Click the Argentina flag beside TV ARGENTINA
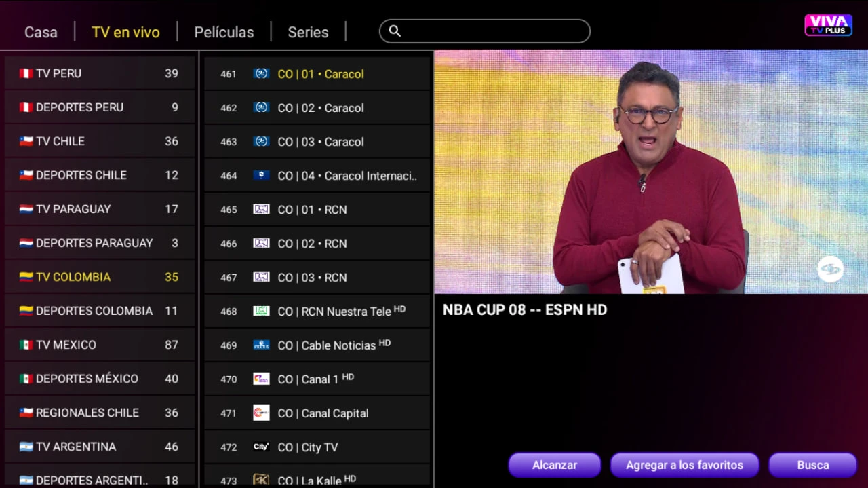 (26, 447)
